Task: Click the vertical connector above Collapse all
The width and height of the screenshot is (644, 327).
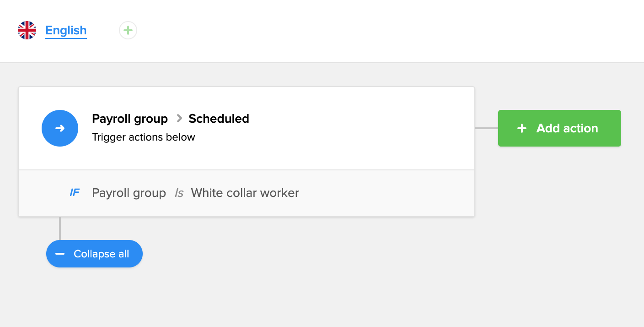Action: (60, 228)
